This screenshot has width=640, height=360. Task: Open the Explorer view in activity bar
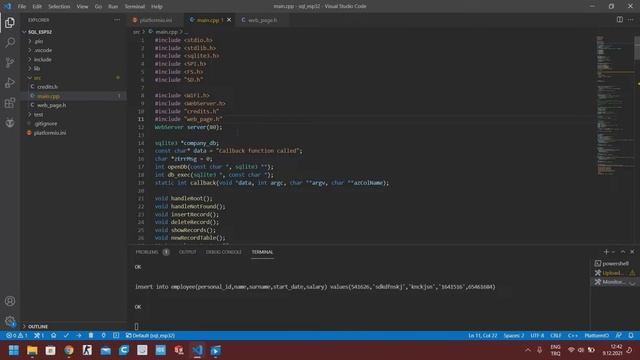(10, 23)
